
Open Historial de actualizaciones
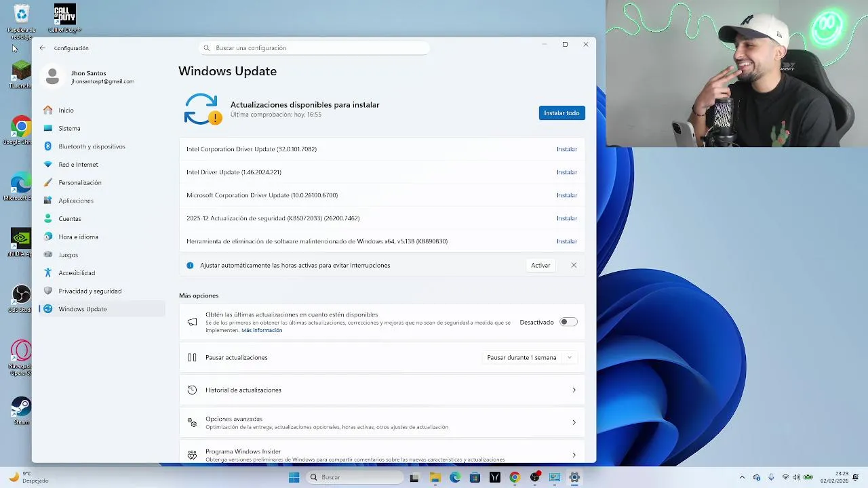(x=382, y=390)
